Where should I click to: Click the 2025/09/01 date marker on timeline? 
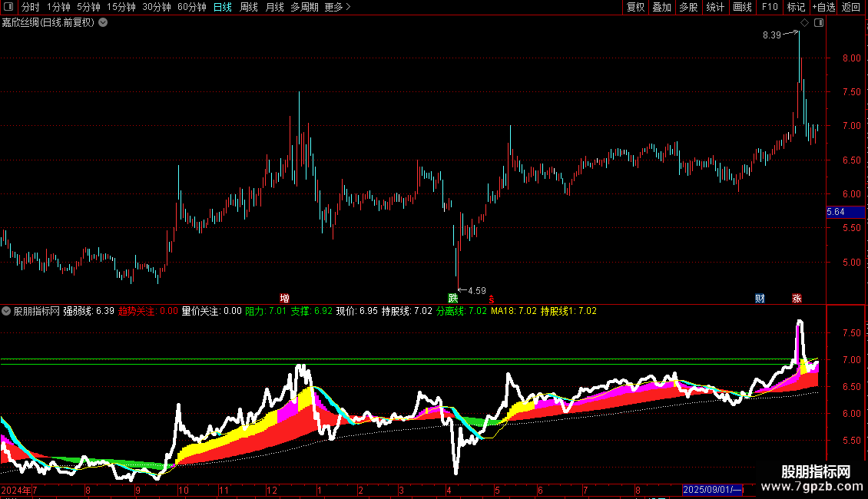[712, 490]
